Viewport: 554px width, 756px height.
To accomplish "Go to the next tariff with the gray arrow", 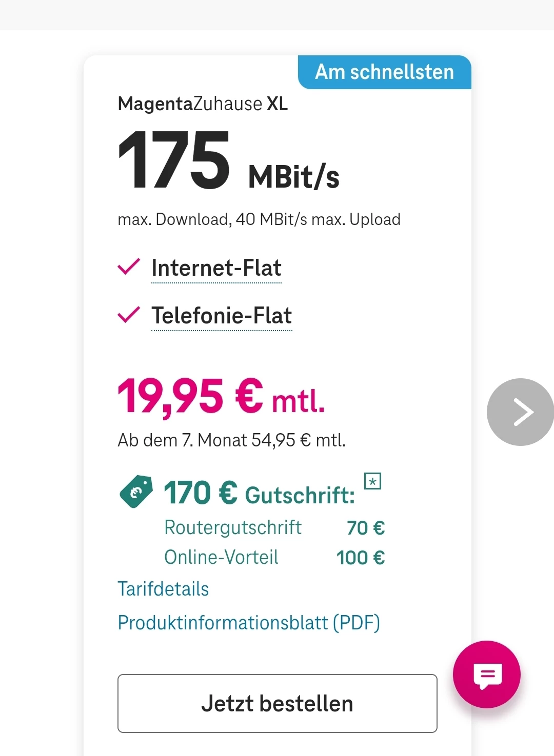I will (x=520, y=412).
